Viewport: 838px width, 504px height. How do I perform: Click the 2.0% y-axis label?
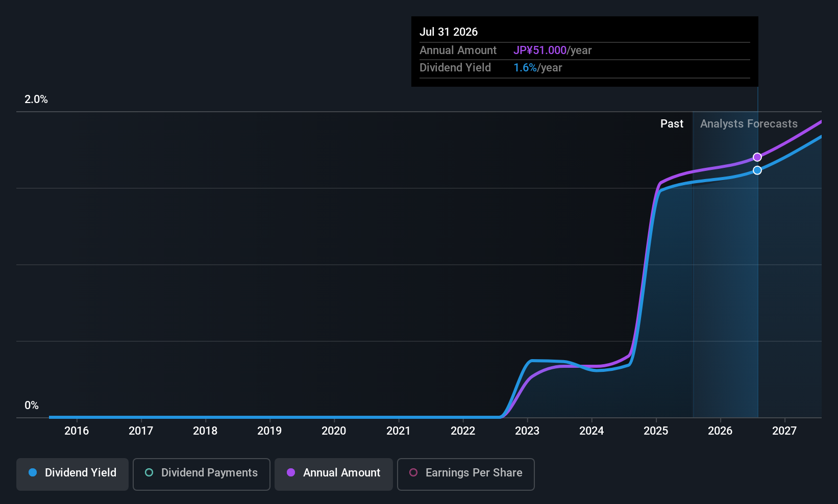36,99
